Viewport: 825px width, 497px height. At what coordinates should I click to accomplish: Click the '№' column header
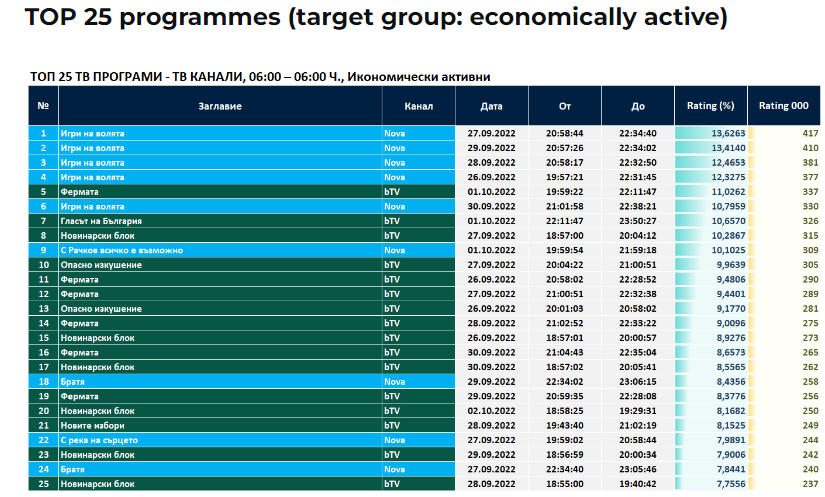click(x=43, y=106)
